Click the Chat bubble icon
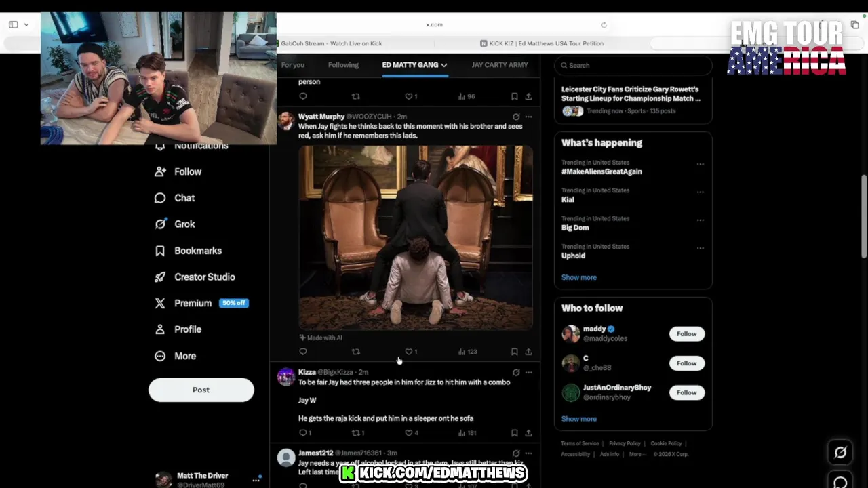This screenshot has width=868, height=488. pos(160,198)
